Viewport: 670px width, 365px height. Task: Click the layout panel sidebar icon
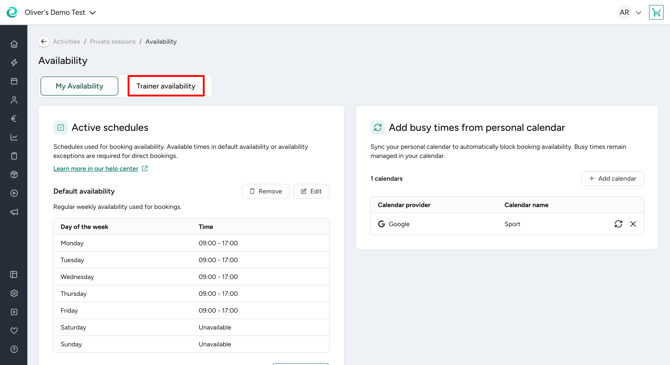[14, 274]
